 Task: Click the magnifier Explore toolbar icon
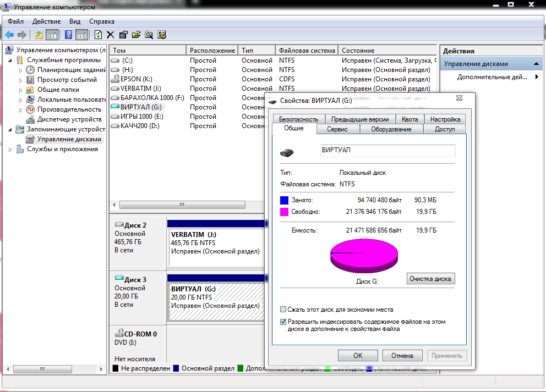tap(149, 35)
